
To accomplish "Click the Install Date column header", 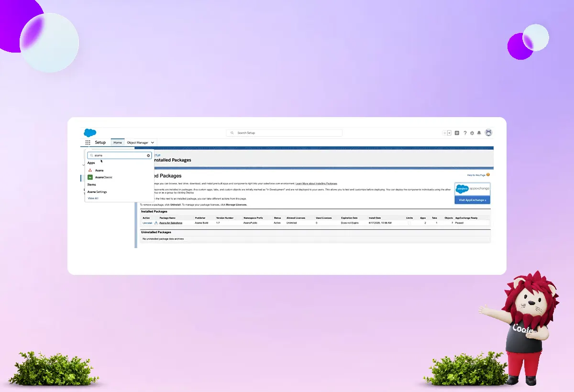I will click(375, 218).
